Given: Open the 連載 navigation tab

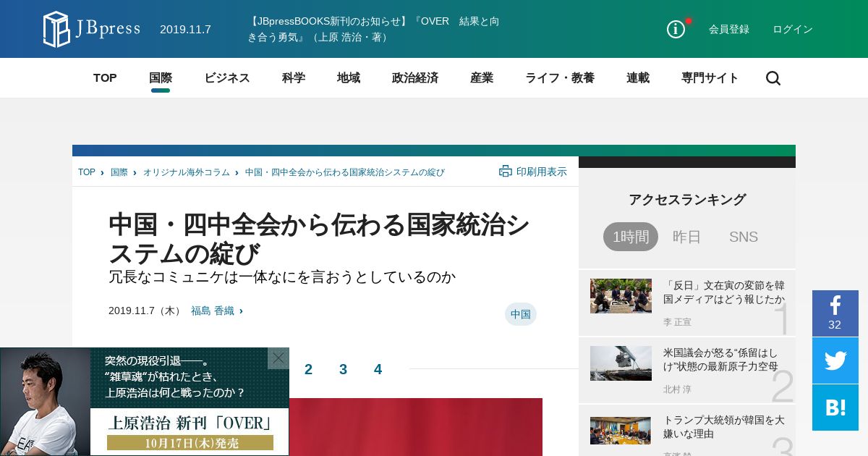Looking at the screenshot, I should point(638,78).
